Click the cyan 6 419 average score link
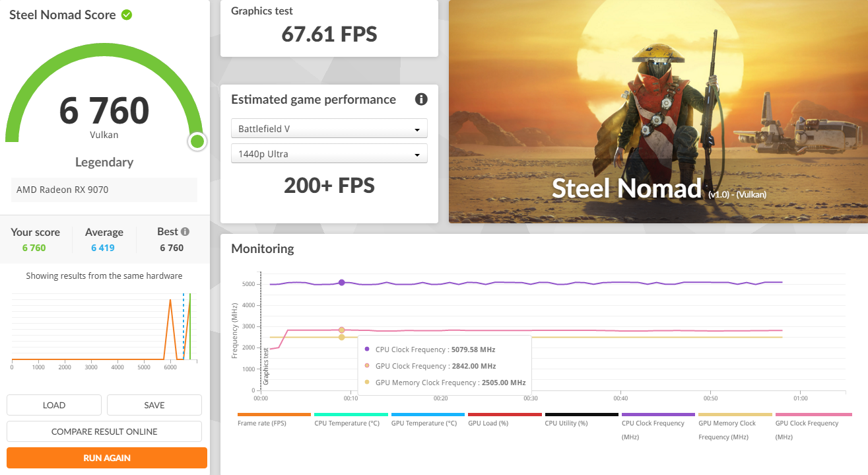 tap(104, 248)
